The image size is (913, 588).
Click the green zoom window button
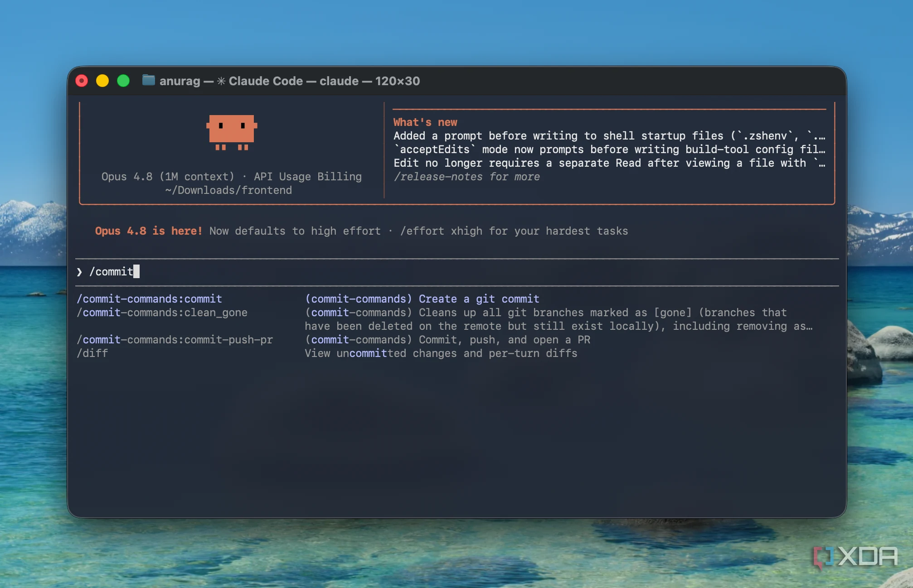(123, 81)
